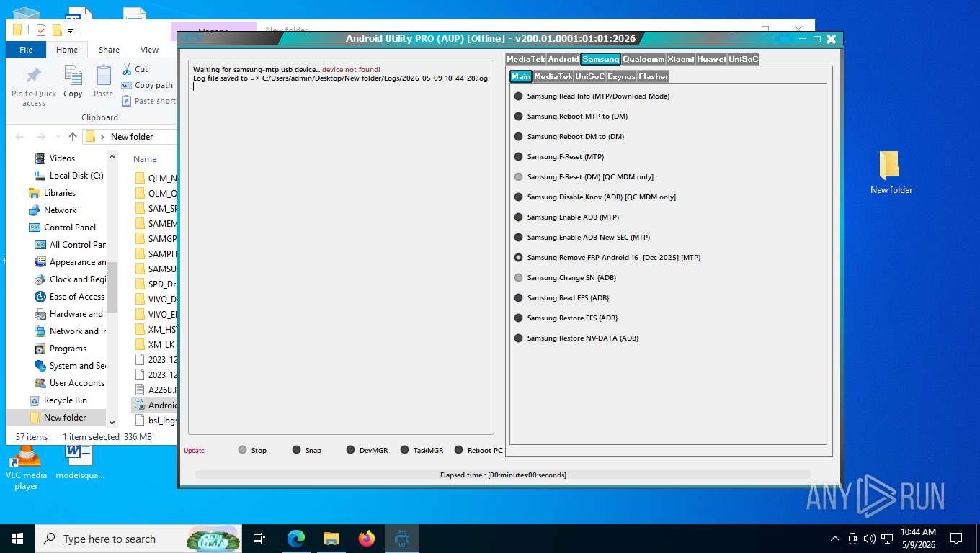Screen dimensions: 980x553
Task: Click the Update link
Action: coord(194,451)
